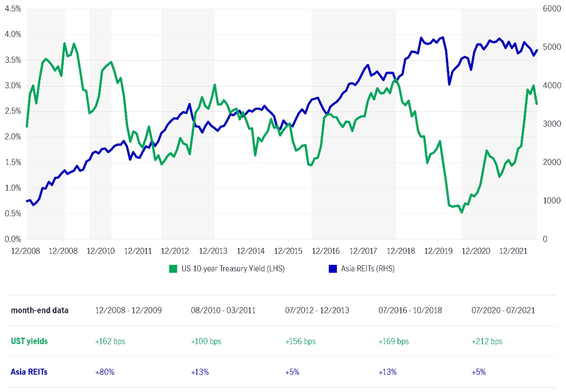Click the +169 bps yield value

click(394, 341)
